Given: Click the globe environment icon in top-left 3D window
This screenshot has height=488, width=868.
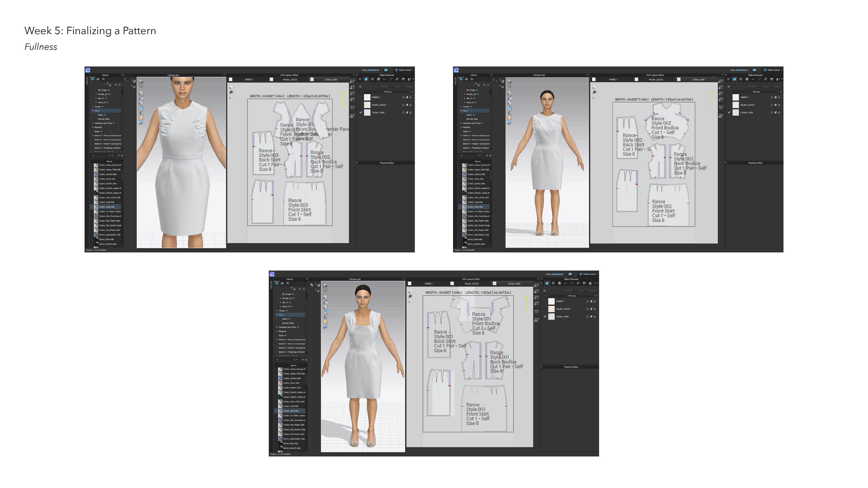Looking at the screenshot, I should pos(141,123).
